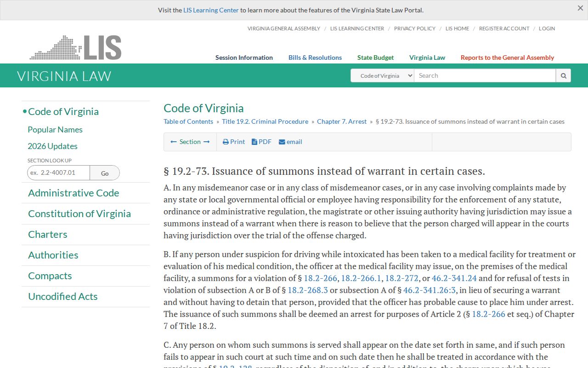The width and height of the screenshot is (588, 368).
Task: Open State Budget menu
Action: (375, 57)
